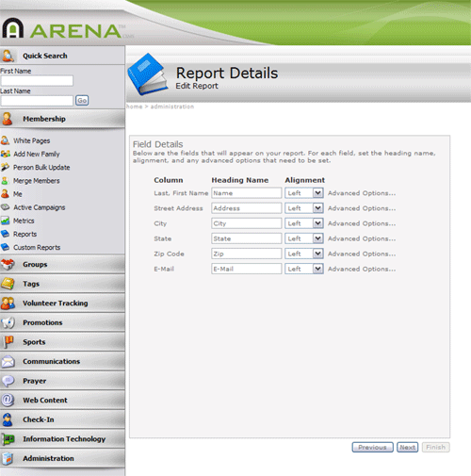Click the Tags section icon
Viewport: 471px width, 476px height.
[8, 284]
